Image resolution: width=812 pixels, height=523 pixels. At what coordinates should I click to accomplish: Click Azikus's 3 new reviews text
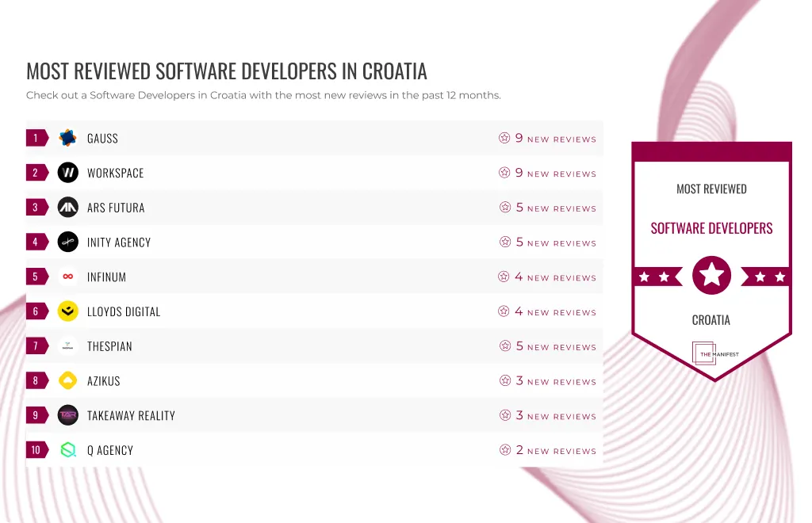point(556,380)
